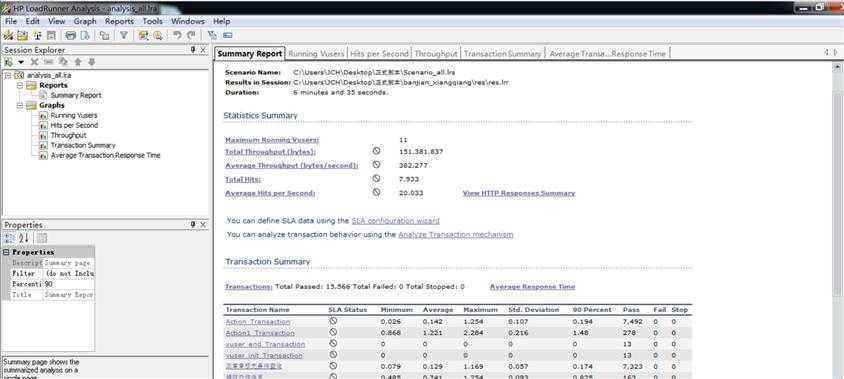
Task: Open View HTTP Responses Summary link
Action: coord(519,193)
